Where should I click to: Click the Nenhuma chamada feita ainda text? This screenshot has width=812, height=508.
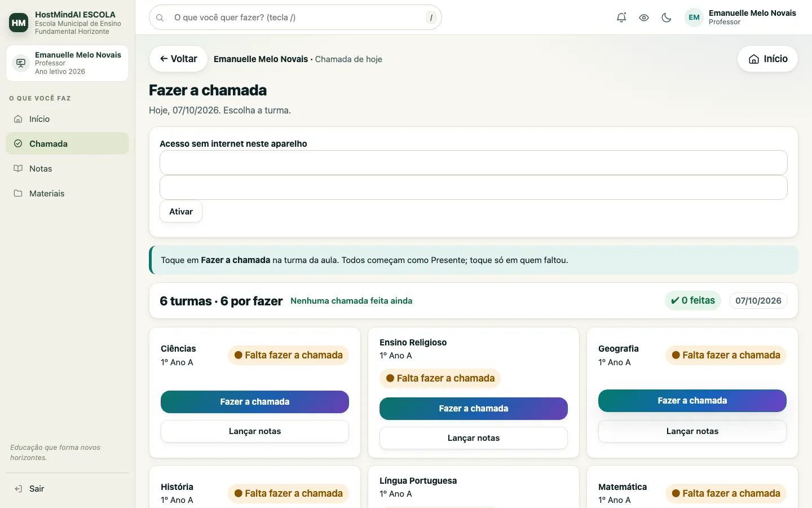click(351, 301)
